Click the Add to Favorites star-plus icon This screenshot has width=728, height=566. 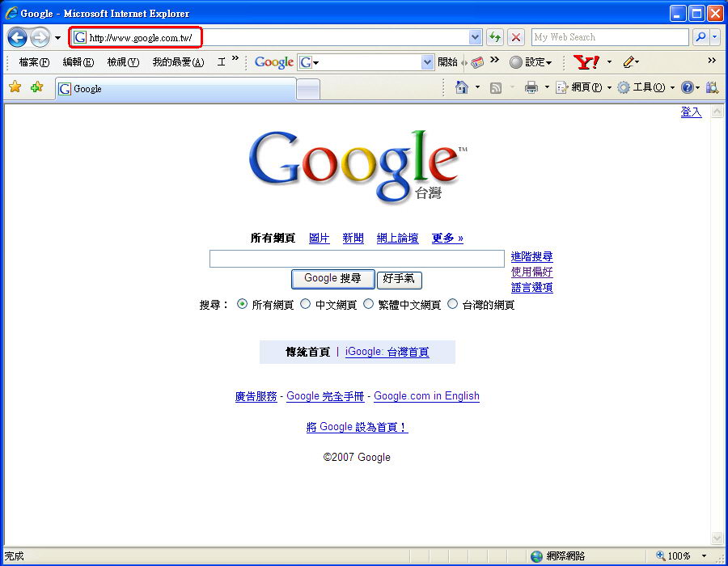coord(36,87)
